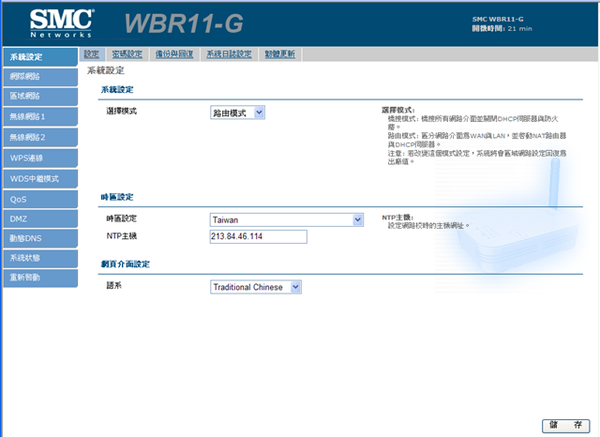
Task: Open the 系統設定 sidebar menu item
Action: pyautogui.click(x=40, y=57)
